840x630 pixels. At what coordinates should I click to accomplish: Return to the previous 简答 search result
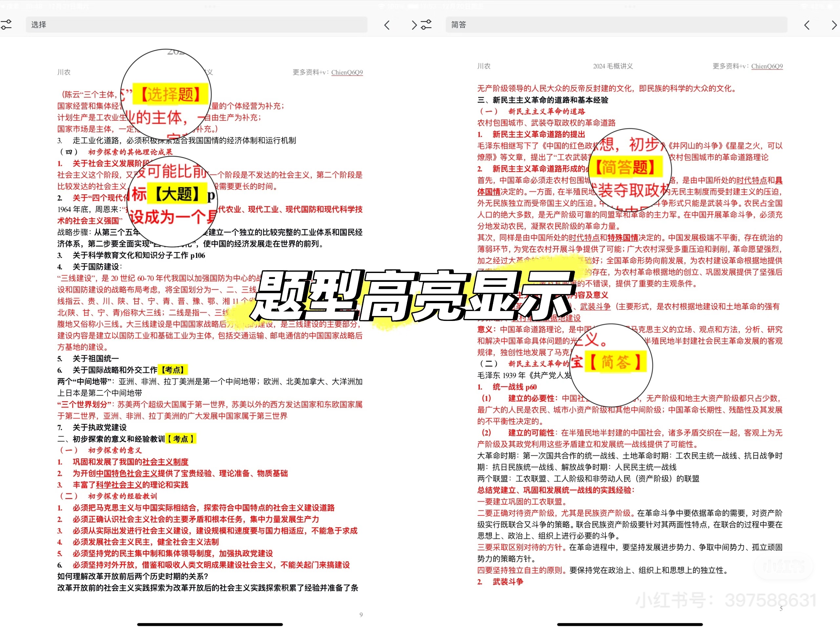point(807,25)
